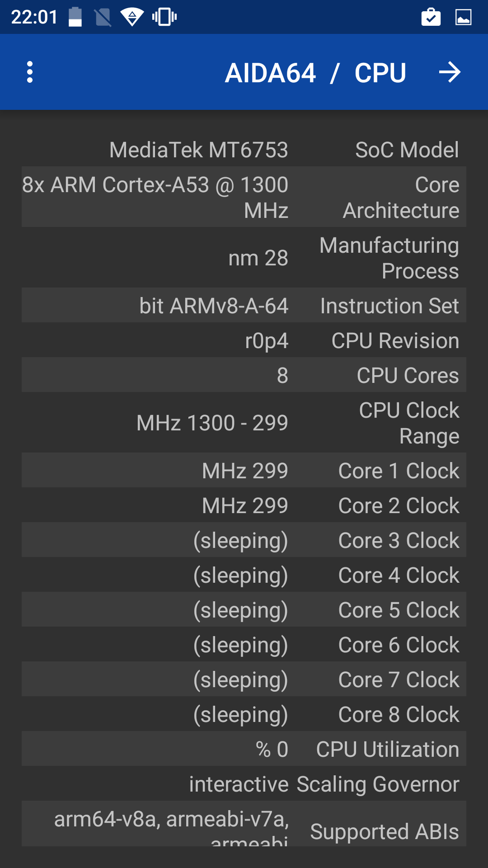Tap the CPU Clock Range entry
The width and height of the screenshot is (488, 868).
tap(244, 423)
